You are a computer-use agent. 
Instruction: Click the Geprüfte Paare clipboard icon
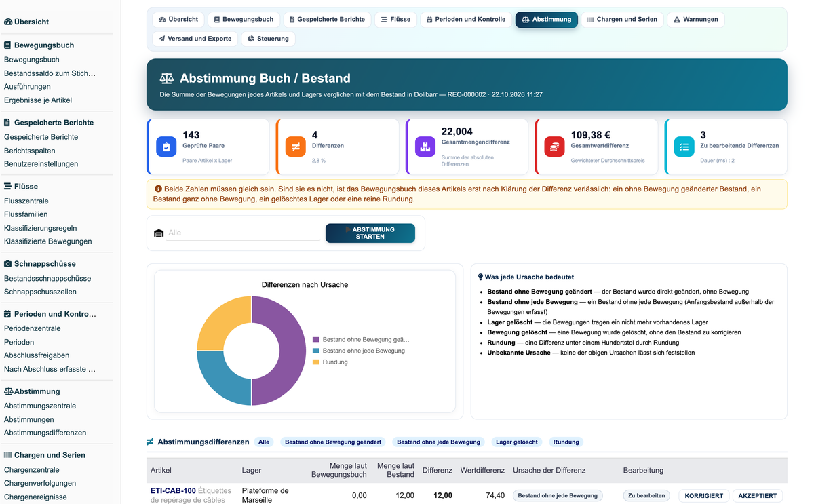(166, 147)
